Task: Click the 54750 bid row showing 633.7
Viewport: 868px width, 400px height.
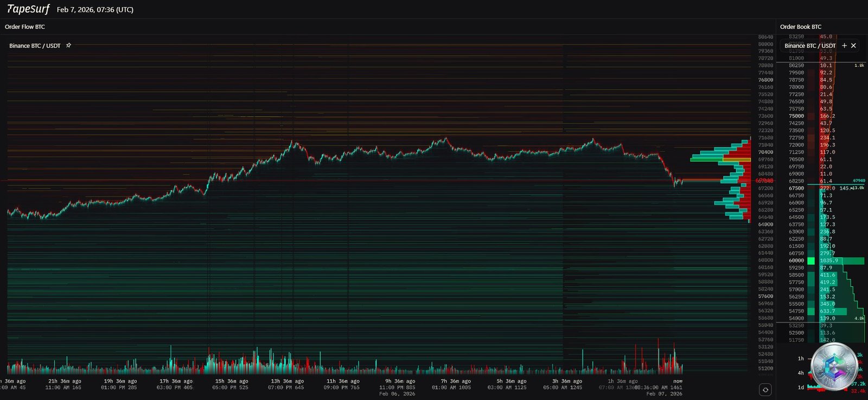Action: point(821,311)
